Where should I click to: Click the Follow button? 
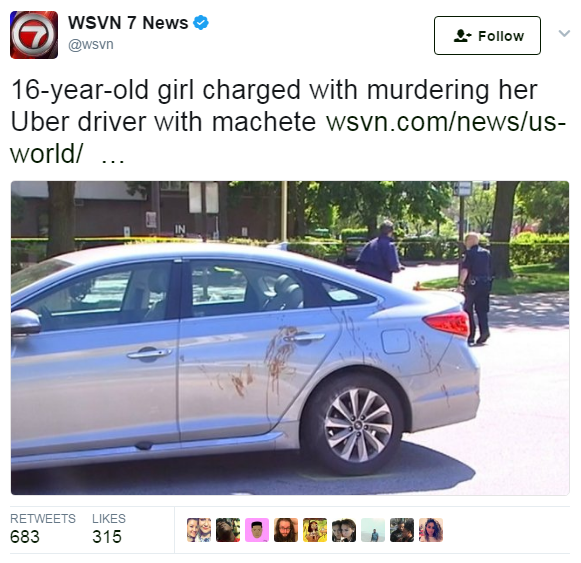pyautogui.click(x=487, y=36)
